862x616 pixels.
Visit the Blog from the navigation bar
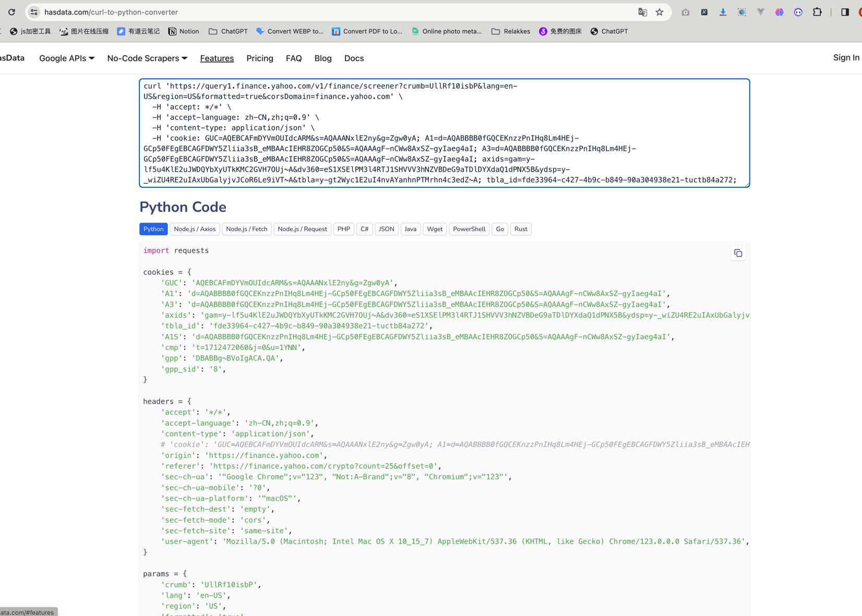(x=323, y=58)
